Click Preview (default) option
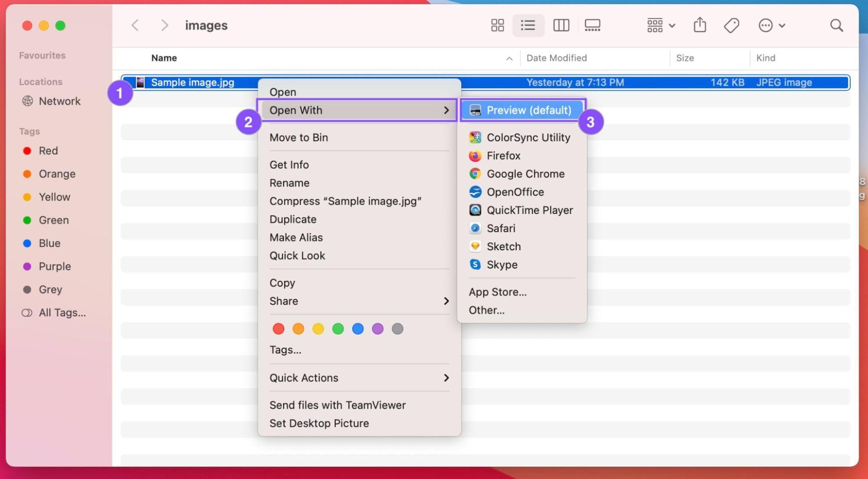The image size is (868, 479). click(x=528, y=110)
